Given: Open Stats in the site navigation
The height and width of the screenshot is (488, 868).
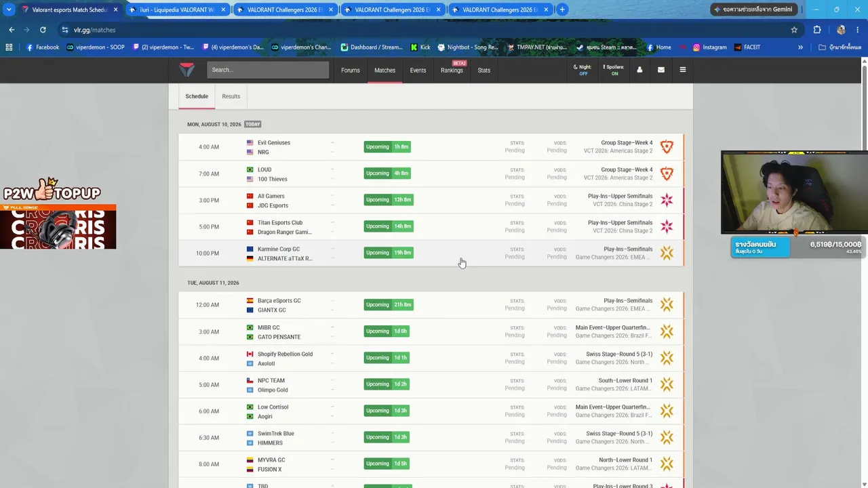Looking at the screenshot, I should [x=484, y=70].
